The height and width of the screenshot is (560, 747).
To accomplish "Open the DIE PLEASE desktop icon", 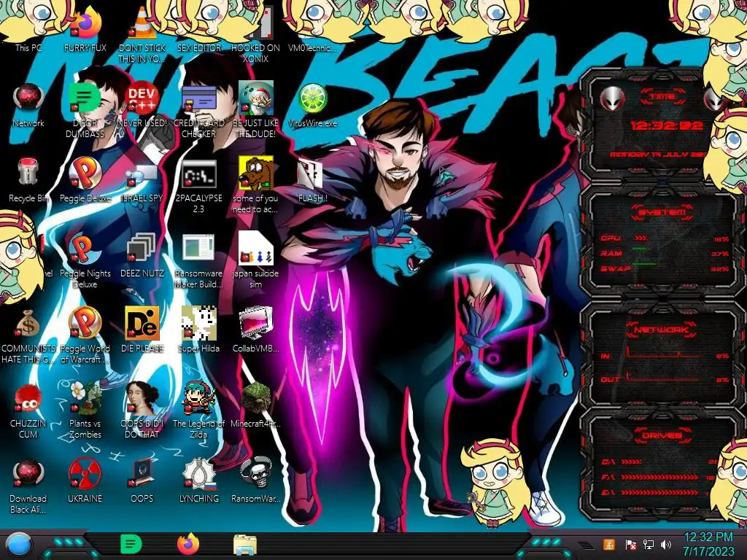I will point(142,330).
